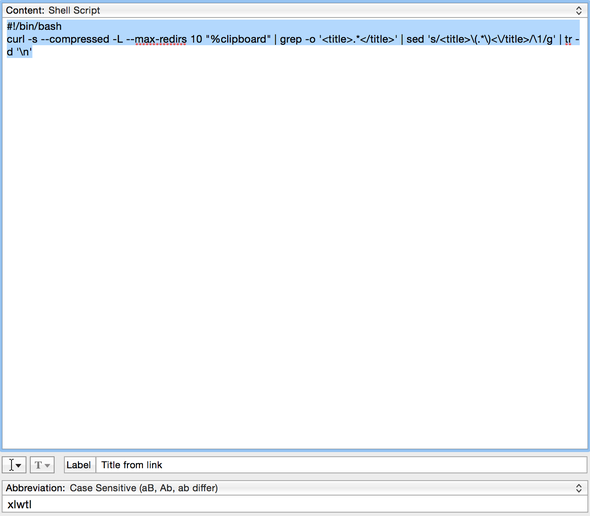The image size is (590, 516).
Task: Open the Content type dropdown showing Shell Script
Action: tap(294, 11)
